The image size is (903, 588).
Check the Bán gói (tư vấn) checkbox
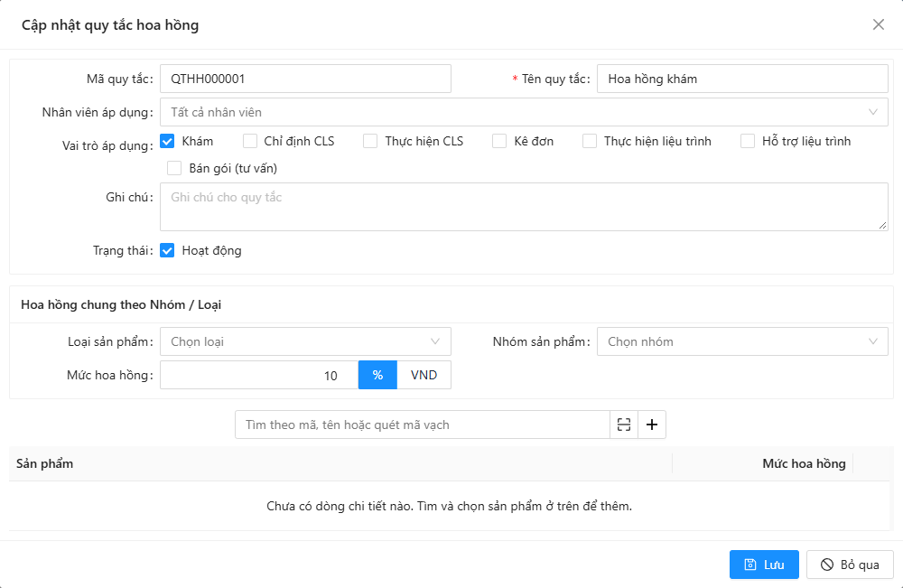(174, 168)
